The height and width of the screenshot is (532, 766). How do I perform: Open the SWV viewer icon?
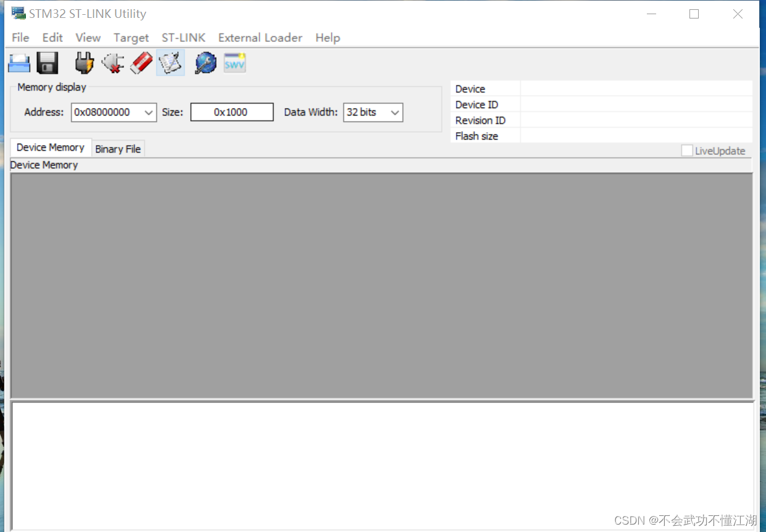click(x=235, y=63)
